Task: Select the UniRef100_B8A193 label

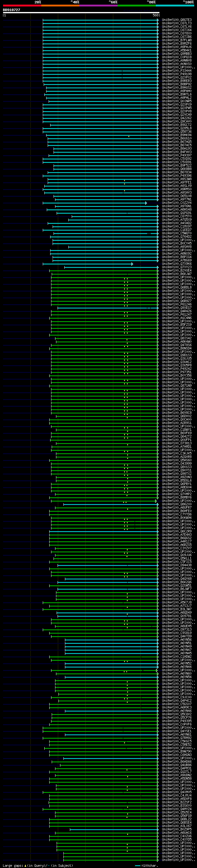Action: click(177, 149)
